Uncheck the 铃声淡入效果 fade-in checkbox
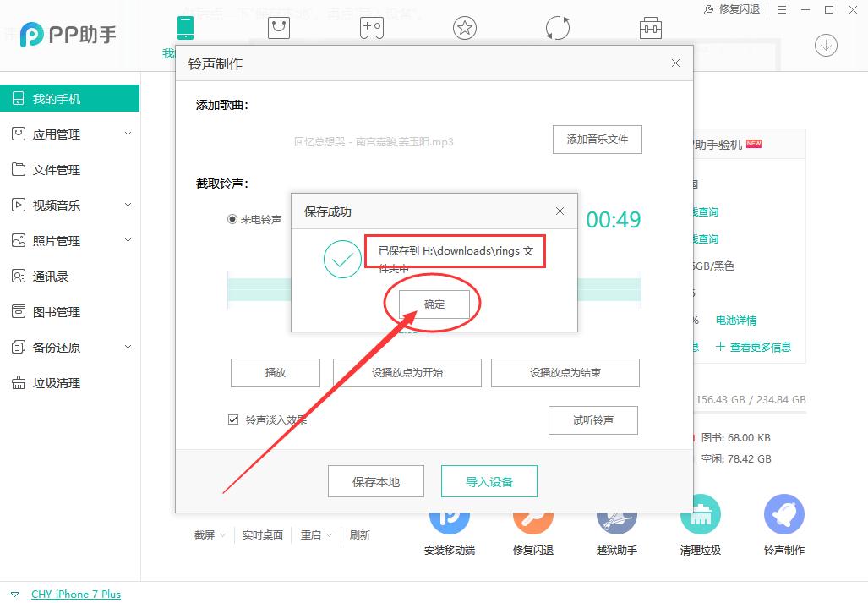This screenshot has height=603, width=868. pyautogui.click(x=234, y=419)
